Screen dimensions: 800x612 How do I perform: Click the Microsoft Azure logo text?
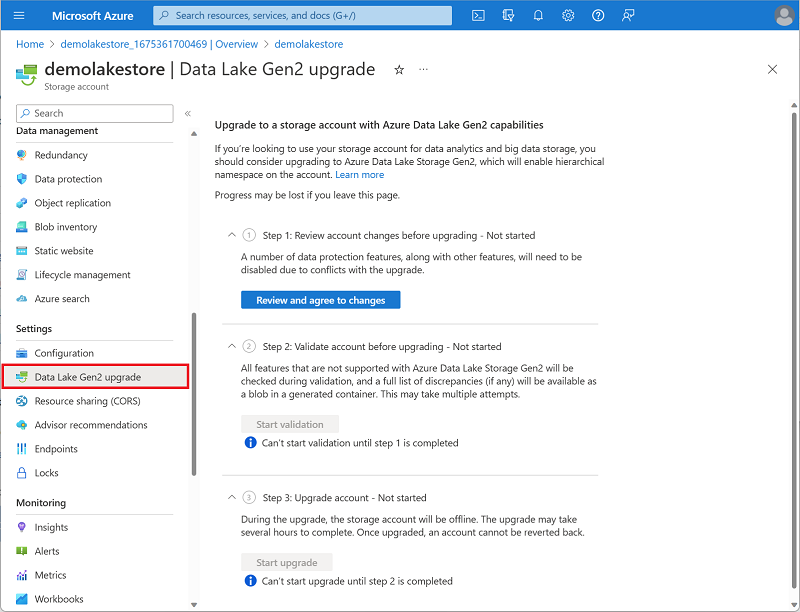92,16
